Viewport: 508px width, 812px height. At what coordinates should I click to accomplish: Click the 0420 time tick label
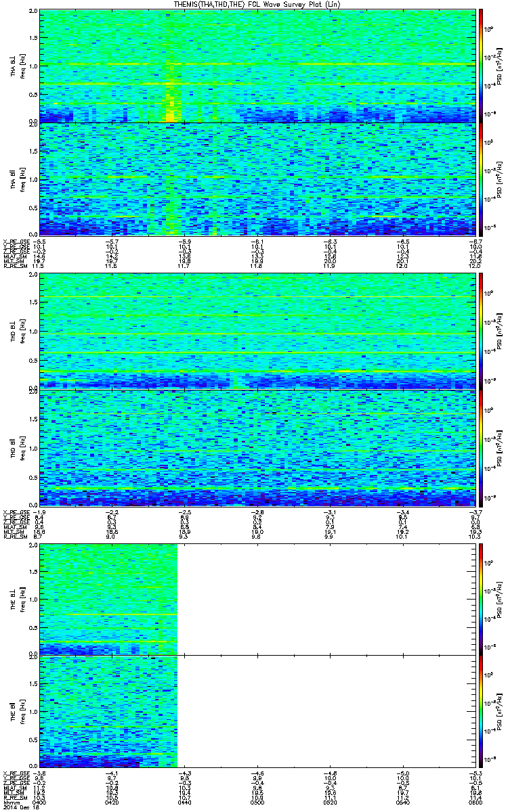click(x=112, y=803)
